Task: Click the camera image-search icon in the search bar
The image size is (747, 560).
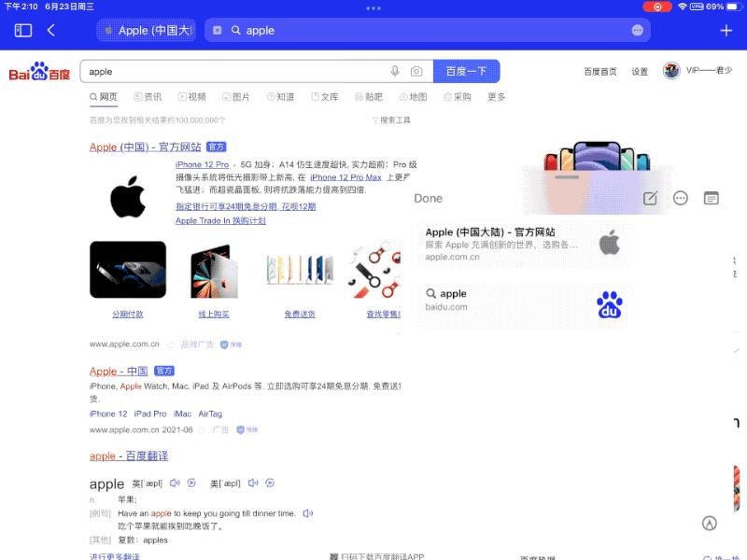Action: 418,71
